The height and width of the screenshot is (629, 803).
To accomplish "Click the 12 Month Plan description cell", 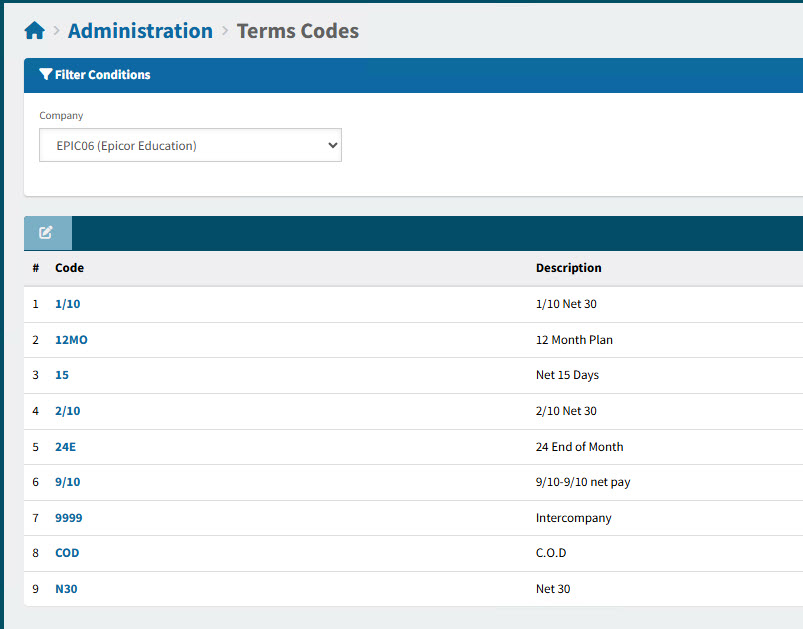I will click(x=574, y=340).
